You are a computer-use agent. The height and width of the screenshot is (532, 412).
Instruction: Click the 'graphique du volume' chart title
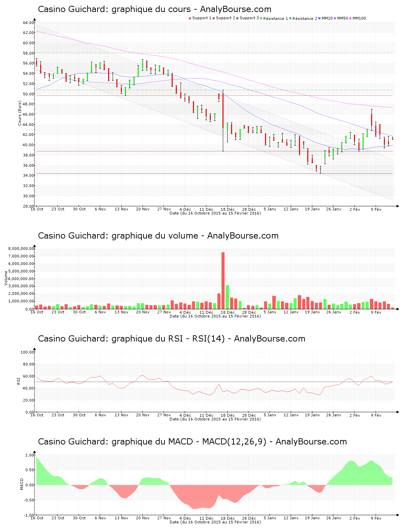click(158, 236)
